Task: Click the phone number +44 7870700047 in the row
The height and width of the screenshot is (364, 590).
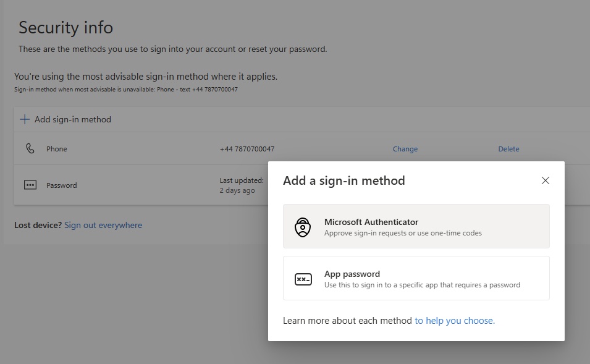Action: coord(247,149)
